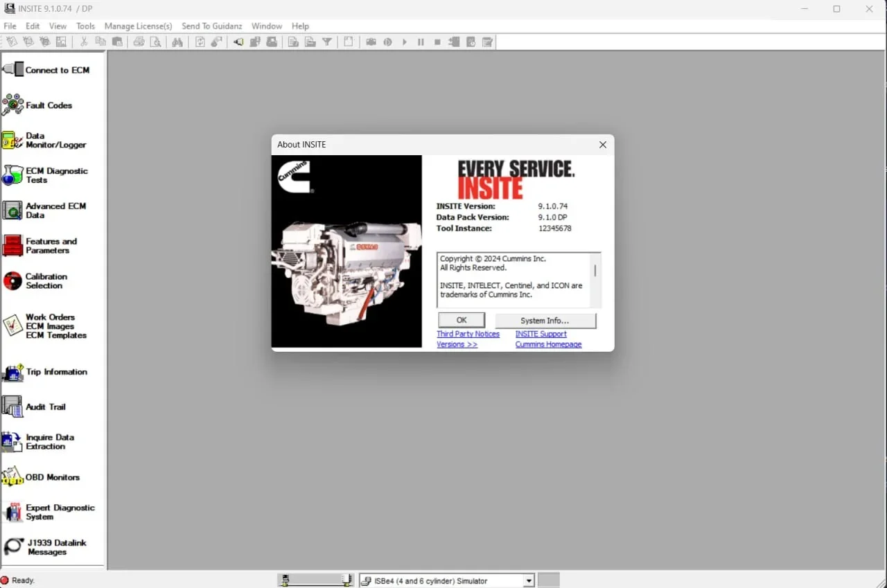Open Trip Information
Screen dimensions: 887x588
(46, 372)
